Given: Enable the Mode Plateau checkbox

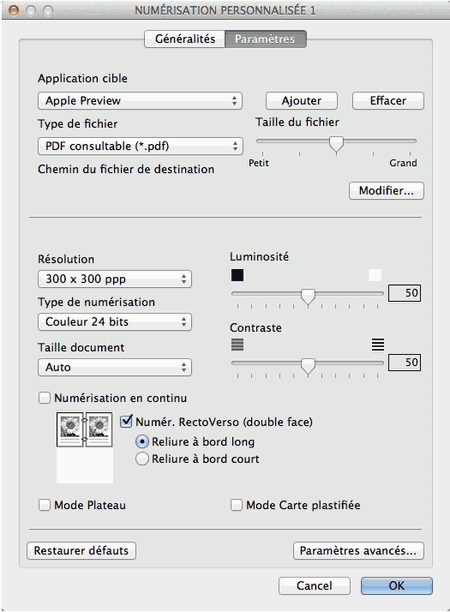Looking at the screenshot, I should [x=44, y=505].
